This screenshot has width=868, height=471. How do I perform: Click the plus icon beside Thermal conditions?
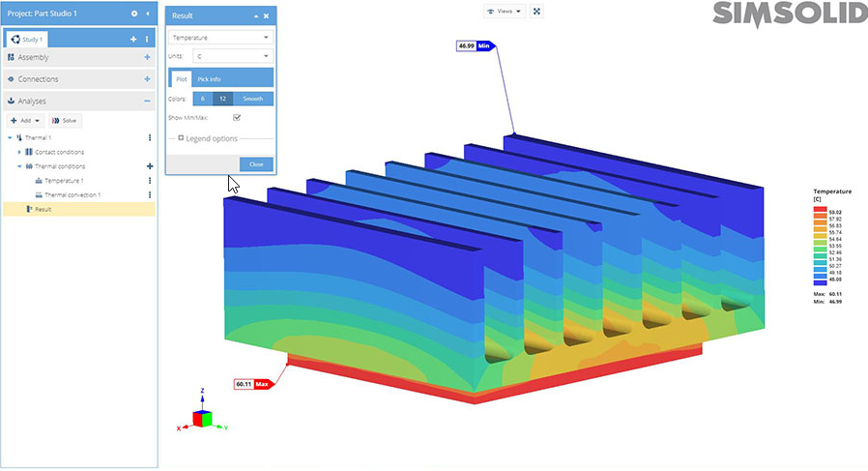149,166
